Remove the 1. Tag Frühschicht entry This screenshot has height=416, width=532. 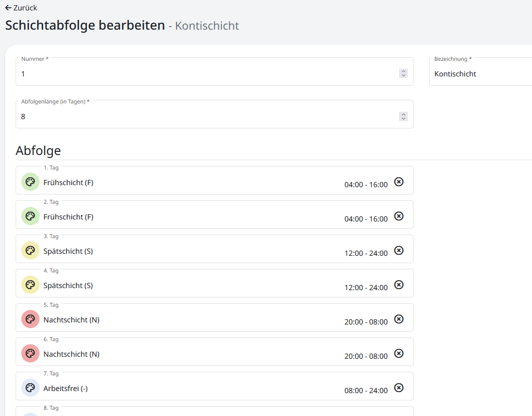point(398,181)
